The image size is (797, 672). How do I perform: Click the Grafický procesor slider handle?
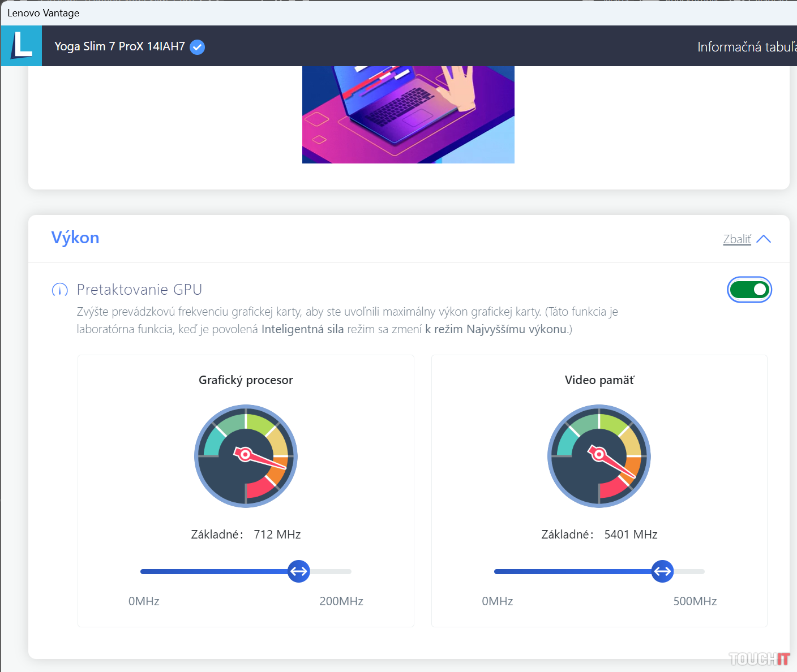(298, 571)
